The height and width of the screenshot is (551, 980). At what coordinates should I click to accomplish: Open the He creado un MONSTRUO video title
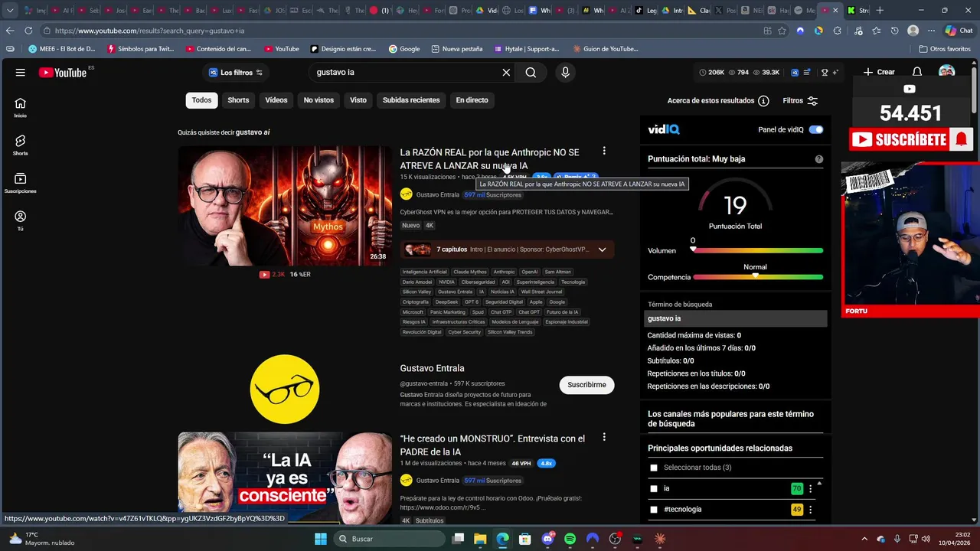(492, 445)
